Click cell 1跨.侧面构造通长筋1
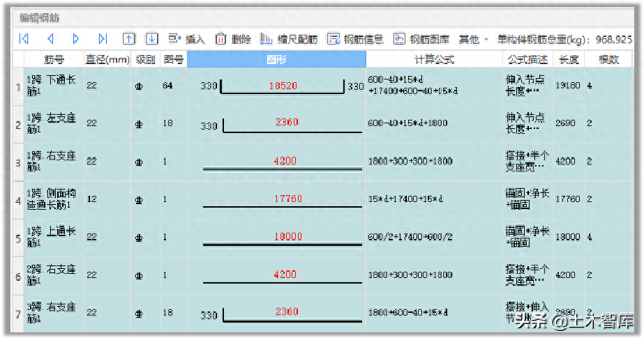The height and width of the screenshot is (340, 644). [54, 199]
